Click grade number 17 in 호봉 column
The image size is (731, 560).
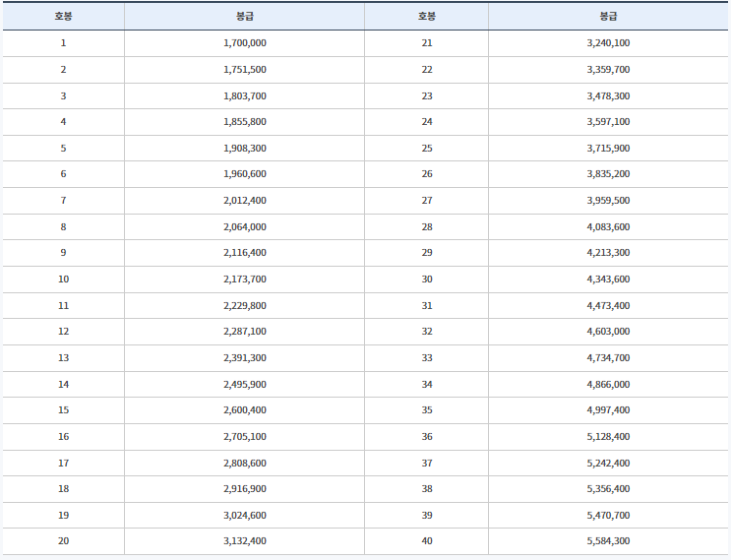point(63,464)
